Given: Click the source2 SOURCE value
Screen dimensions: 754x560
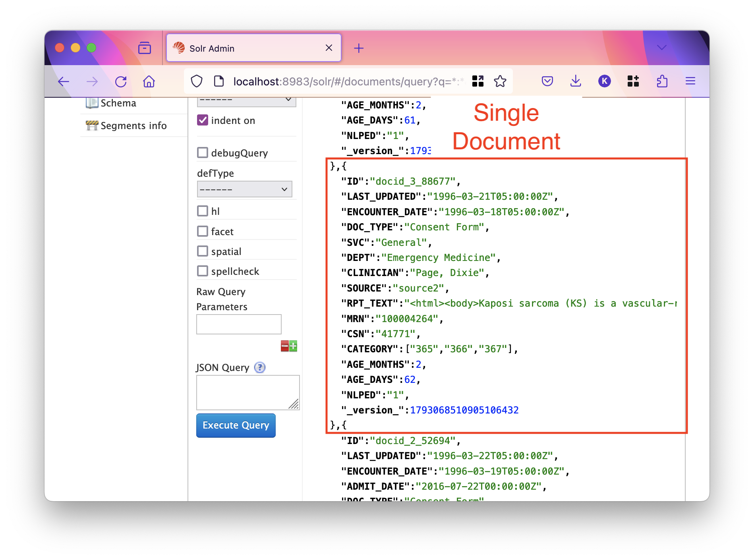Looking at the screenshot, I should pyautogui.click(x=418, y=288).
